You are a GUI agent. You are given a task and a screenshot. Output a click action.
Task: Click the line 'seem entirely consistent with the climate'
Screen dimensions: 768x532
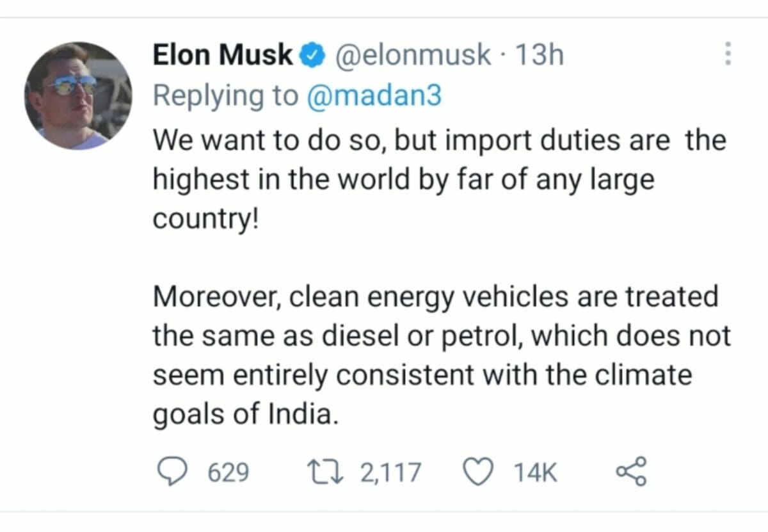[x=422, y=376]
